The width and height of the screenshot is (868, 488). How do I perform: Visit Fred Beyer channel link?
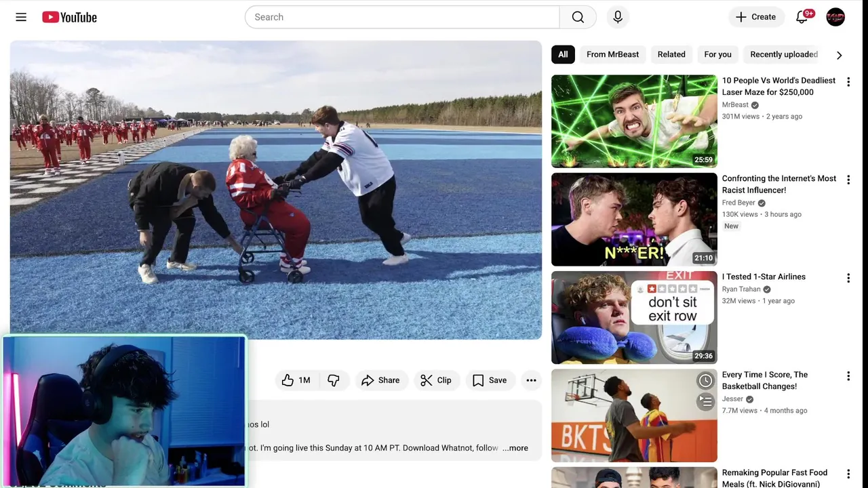pyautogui.click(x=738, y=203)
